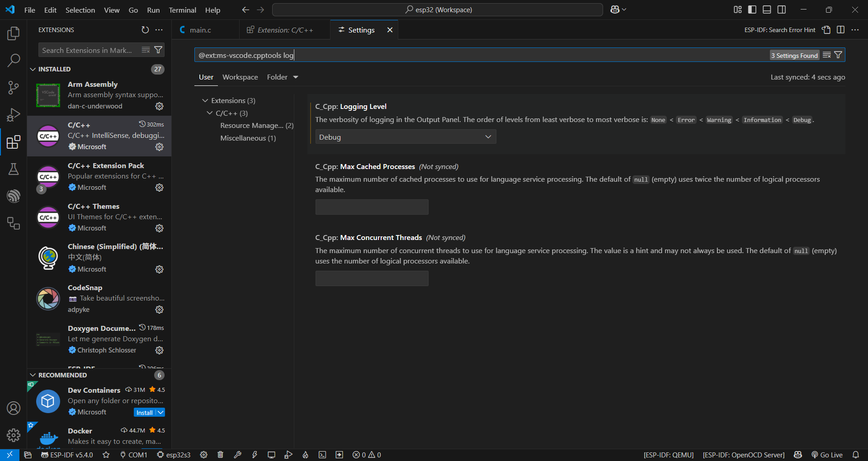Viewport: 868px width, 461px height.
Task: Select Miscellaneous (1) settings category
Action: [x=248, y=138]
